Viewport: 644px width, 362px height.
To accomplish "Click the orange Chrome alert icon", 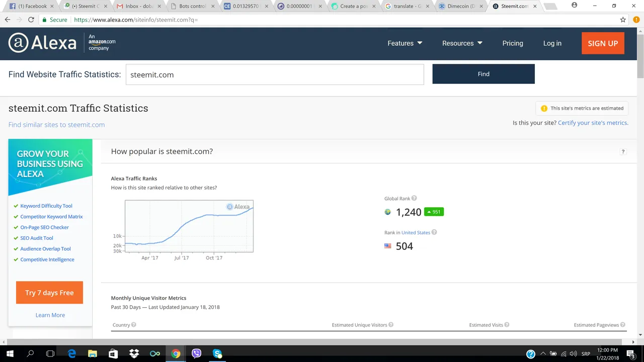I will (636, 20).
